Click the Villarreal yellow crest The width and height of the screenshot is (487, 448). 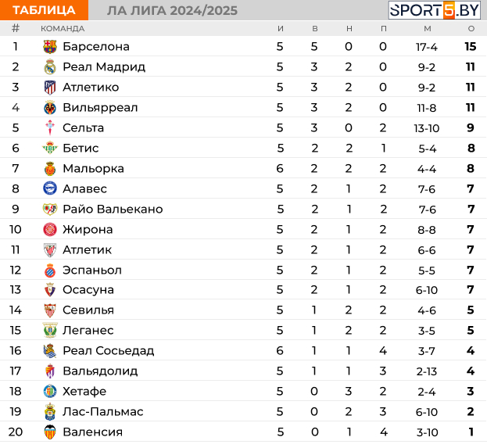(50, 107)
